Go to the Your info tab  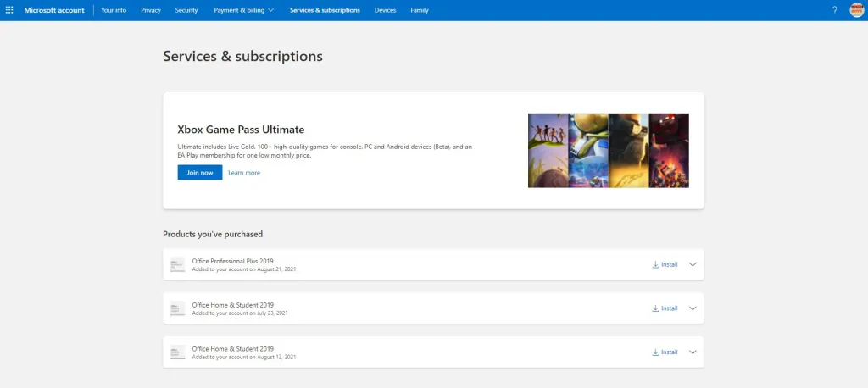114,10
